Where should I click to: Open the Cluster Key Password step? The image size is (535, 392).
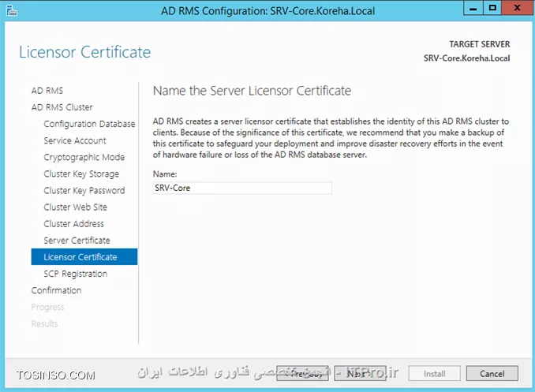tap(84, 191)
